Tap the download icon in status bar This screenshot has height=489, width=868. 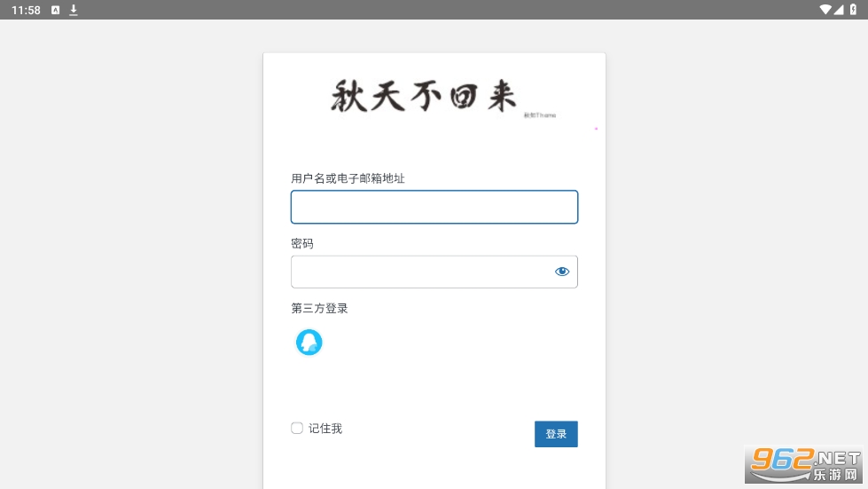click(x=73, y=10)
